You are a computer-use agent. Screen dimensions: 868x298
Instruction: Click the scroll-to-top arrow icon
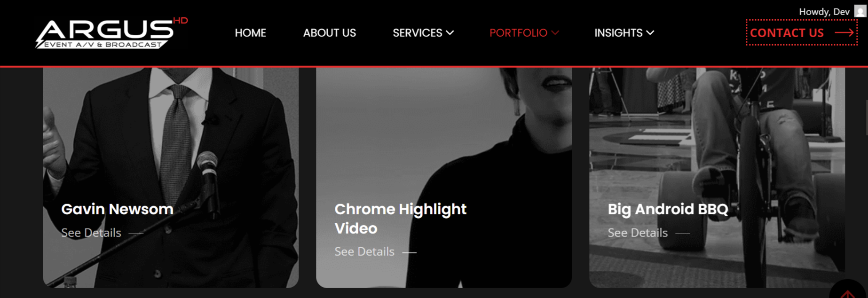click(848, 294)
